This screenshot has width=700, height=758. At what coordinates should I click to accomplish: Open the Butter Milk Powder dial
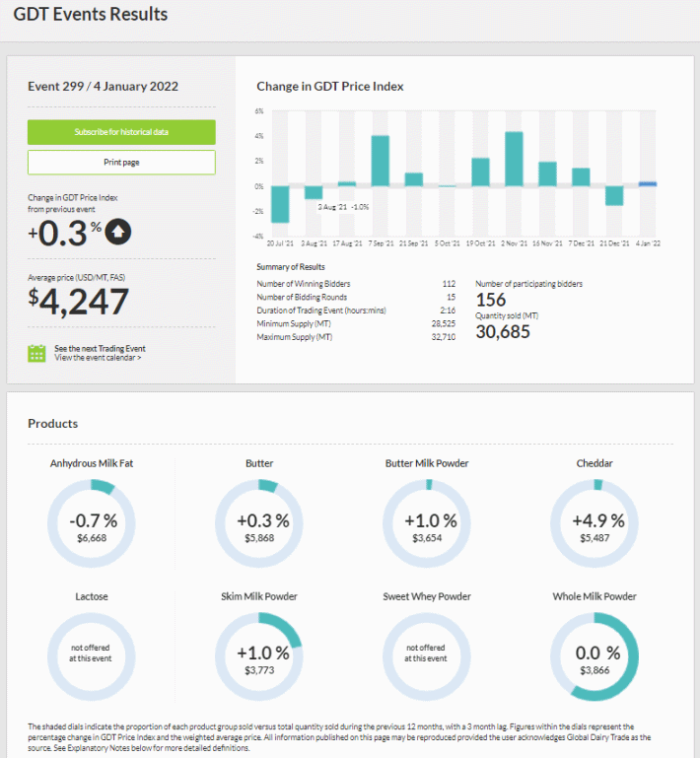coord(427,523)
